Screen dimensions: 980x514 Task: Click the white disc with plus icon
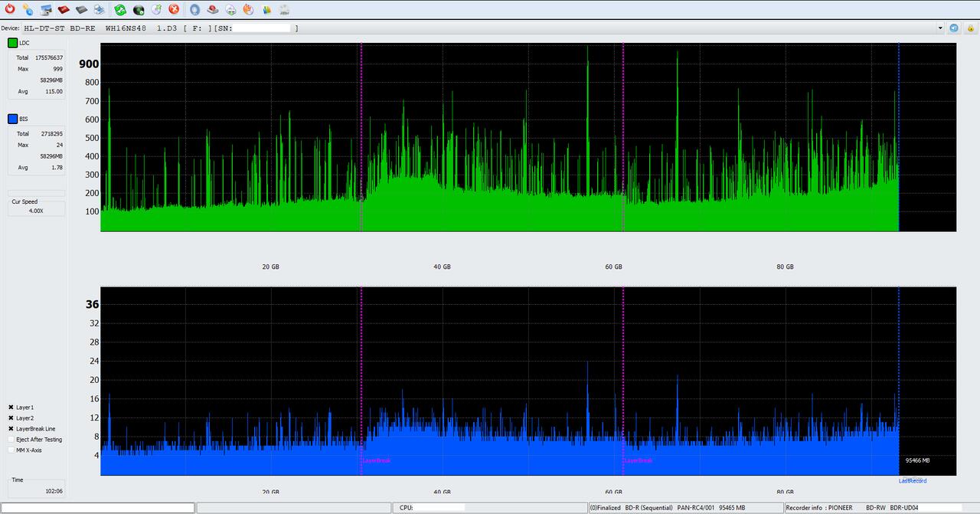pyautogui.click(x=230, y=9)
